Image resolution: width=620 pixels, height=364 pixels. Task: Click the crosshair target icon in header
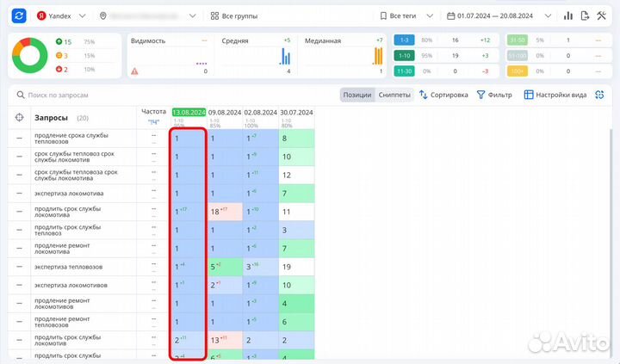19,117
